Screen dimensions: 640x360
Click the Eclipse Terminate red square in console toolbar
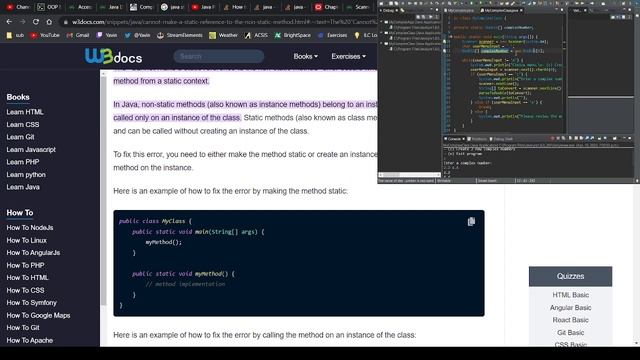[552, 139]
